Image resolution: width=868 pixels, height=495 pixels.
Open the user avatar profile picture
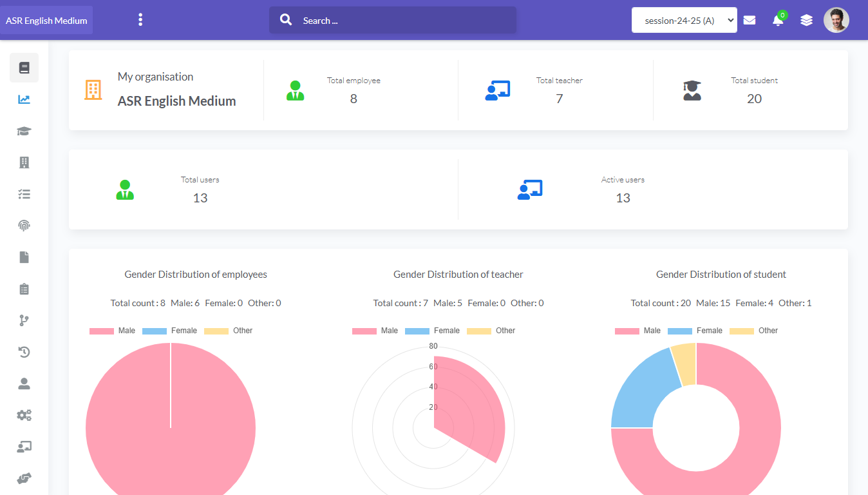[836, 20]
